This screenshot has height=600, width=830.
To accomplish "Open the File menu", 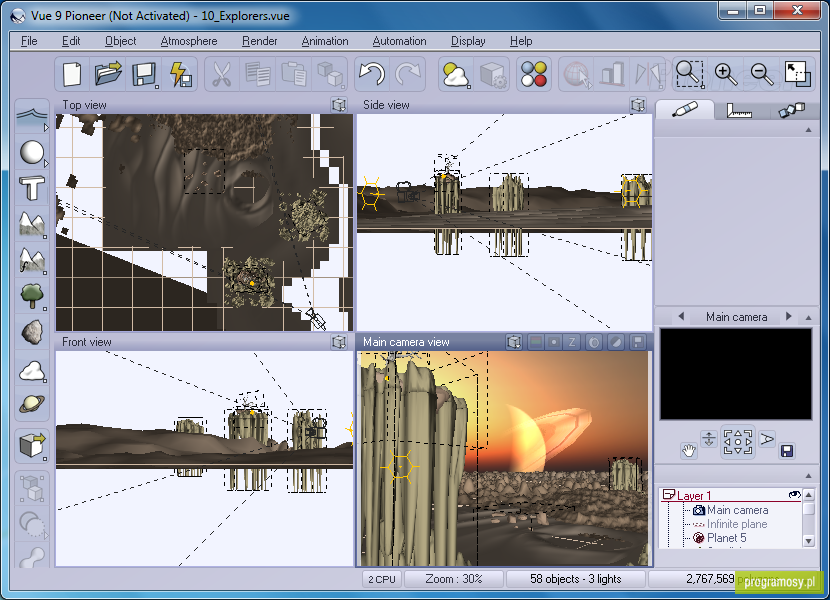I will pos(29,41).
